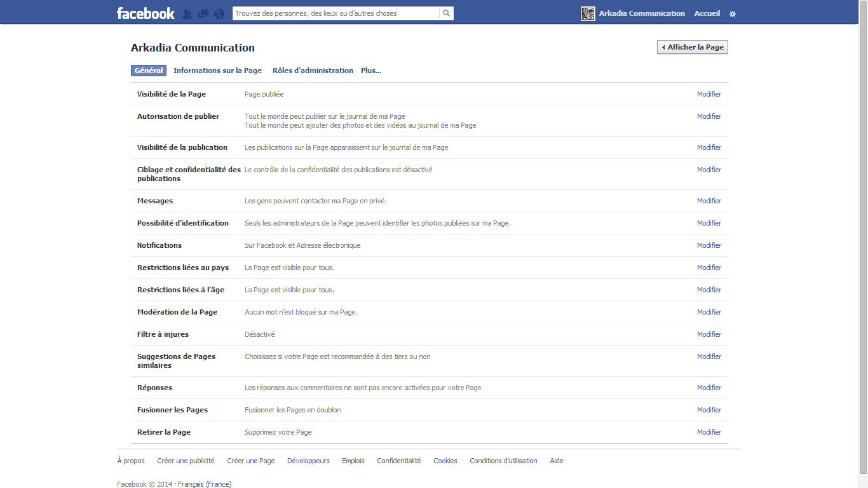Modify Possibilité d'identification setting
The width and height of the screenshot is (868, 488).
click(709, 223)
